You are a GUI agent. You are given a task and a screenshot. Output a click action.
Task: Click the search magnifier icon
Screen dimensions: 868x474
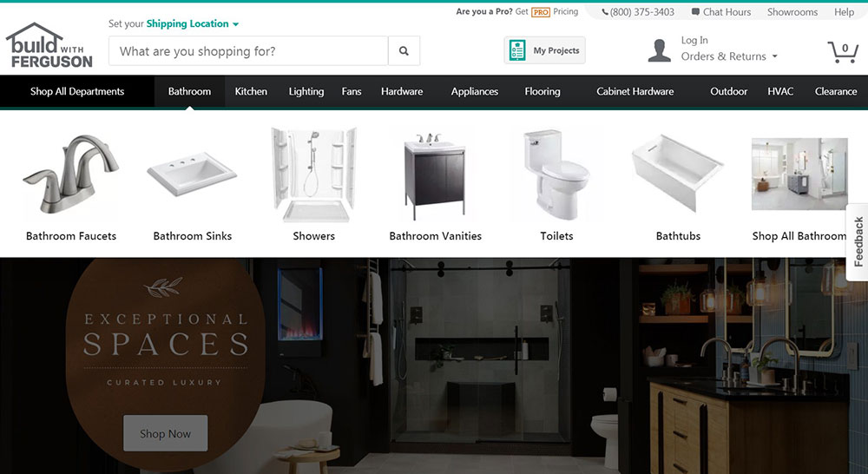coord(404,51)
